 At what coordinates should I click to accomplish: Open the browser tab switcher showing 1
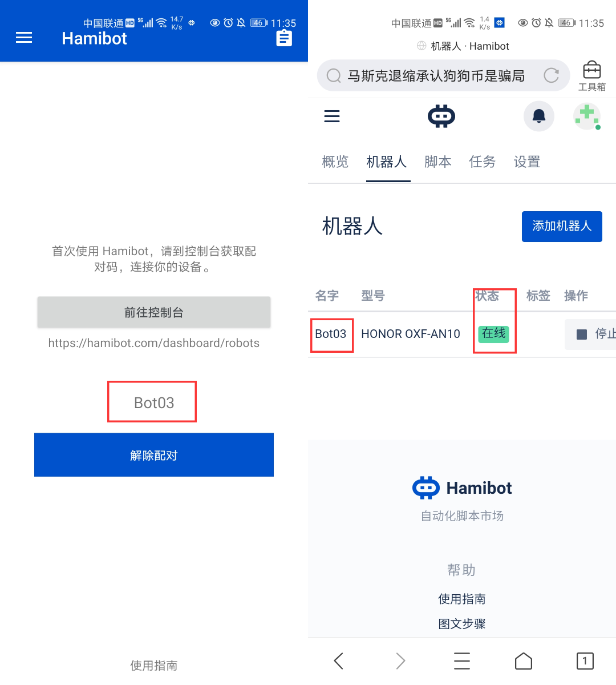585,661
